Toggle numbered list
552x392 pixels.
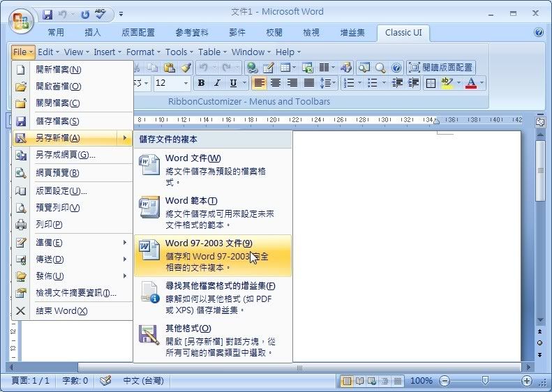pyautogui.click(x=349, y=83)
